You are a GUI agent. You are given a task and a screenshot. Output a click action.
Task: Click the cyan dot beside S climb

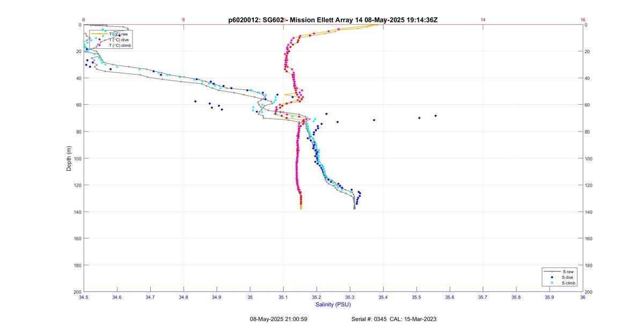[x=552, y=283]
